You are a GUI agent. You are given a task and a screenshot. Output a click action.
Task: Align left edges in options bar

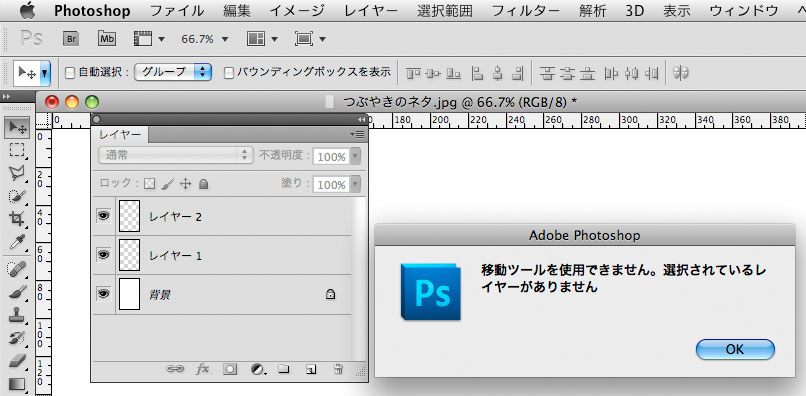478,74
